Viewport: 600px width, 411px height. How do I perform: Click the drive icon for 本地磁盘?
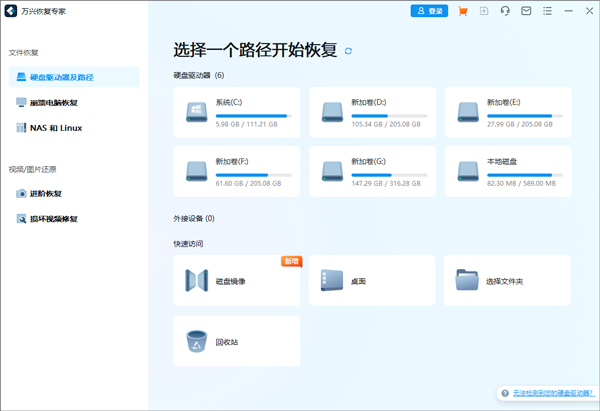click(x=468, y=171)
